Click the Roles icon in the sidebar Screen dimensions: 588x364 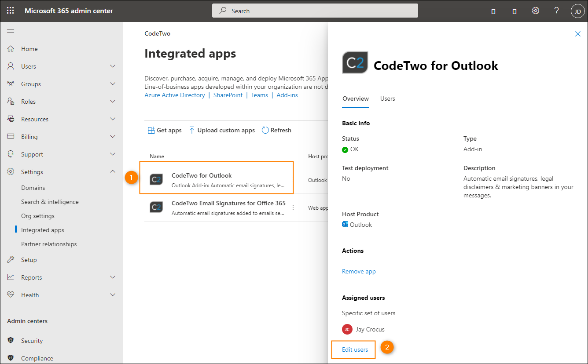pos(11,102)
